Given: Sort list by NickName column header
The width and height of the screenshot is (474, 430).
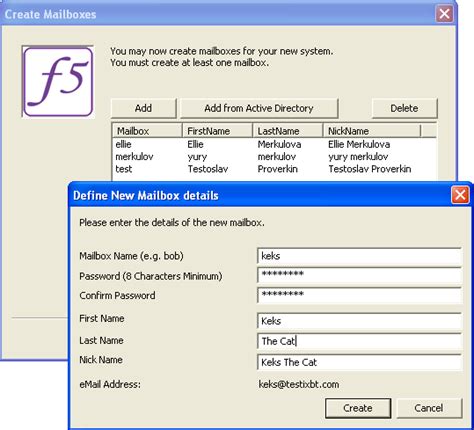Looking at the screenshot, I should tap(372, 131).
